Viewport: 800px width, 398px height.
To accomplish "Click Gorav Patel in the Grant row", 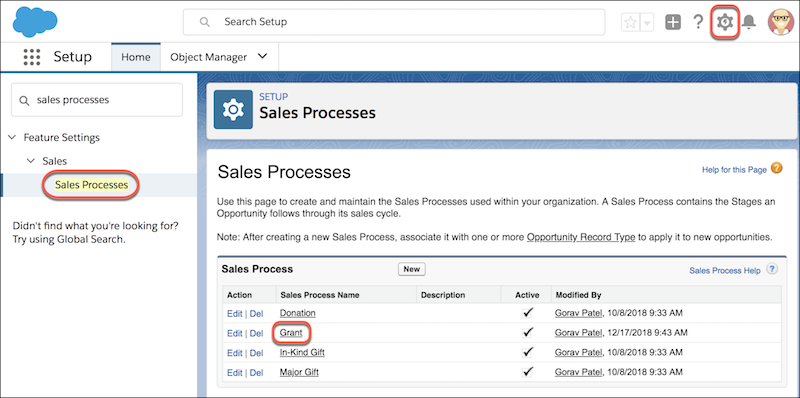I will pos(578,333).
